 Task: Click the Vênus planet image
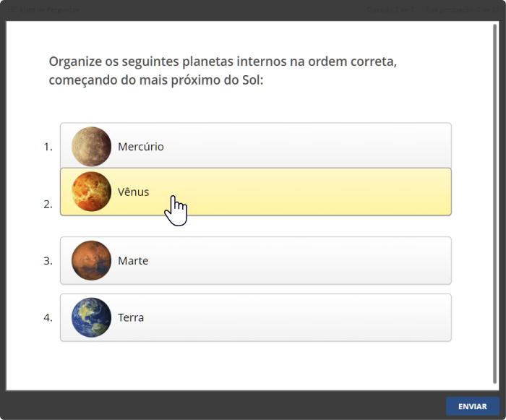tap(91, 192)
